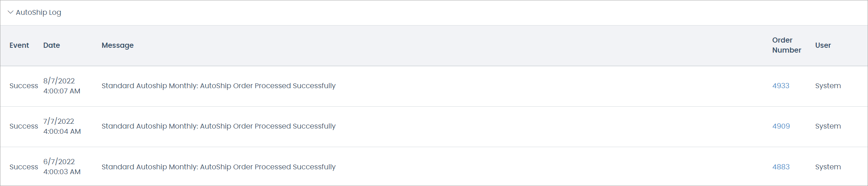868x186 pixels.
Task: Click System user in the 8/7/2022 row
Action: point(828,86)
